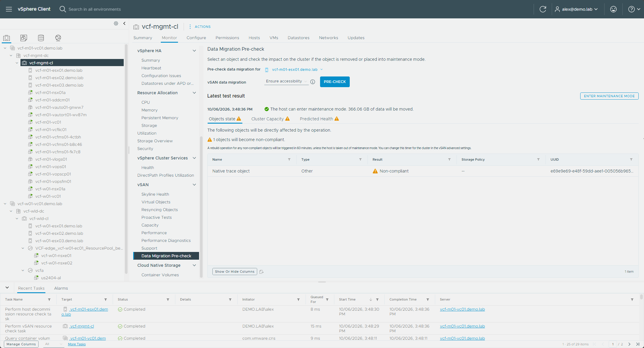644x348 pixels.
Task: Switch to Networking inventory view icon
Action: 58,38
